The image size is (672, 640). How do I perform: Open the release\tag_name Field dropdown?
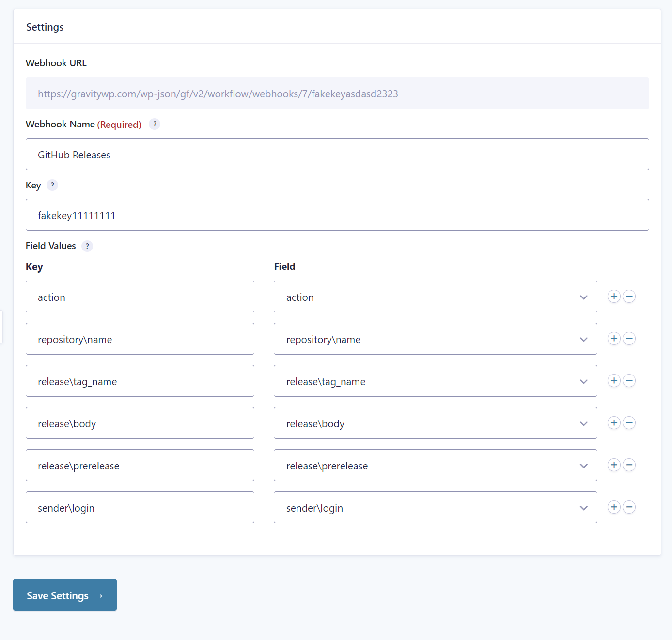click(435, 381)
